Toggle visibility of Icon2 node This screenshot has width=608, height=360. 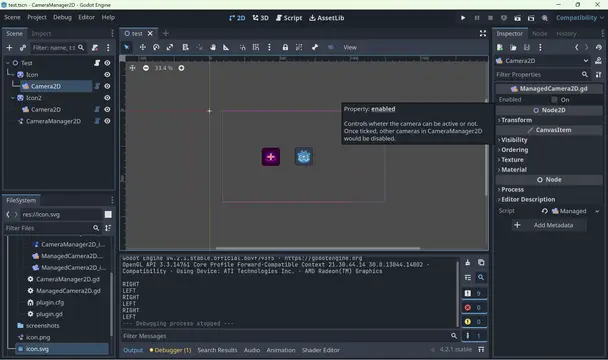[107, 98]
